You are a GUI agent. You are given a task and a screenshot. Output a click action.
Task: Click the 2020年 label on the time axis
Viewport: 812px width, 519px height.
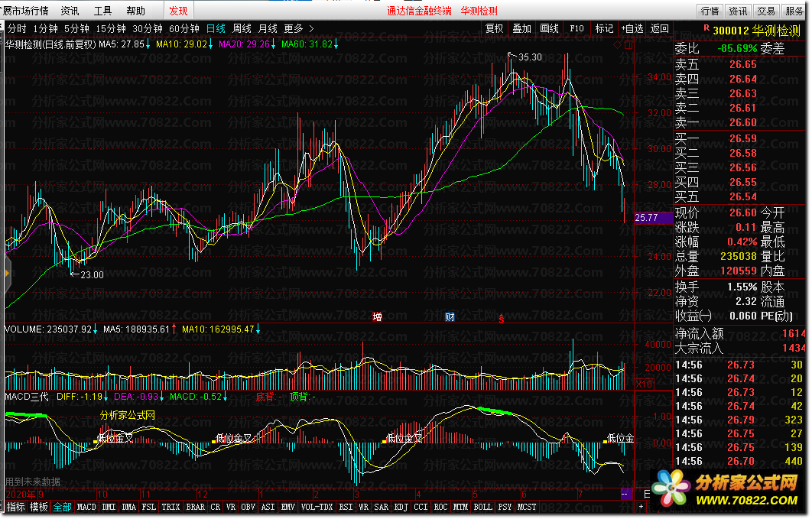point(21,495)
